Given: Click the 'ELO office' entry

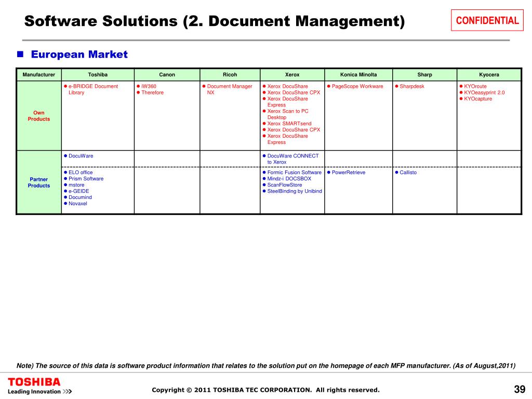Looking at the screenshot, I should pyautogui.click(x=81, y=172).
